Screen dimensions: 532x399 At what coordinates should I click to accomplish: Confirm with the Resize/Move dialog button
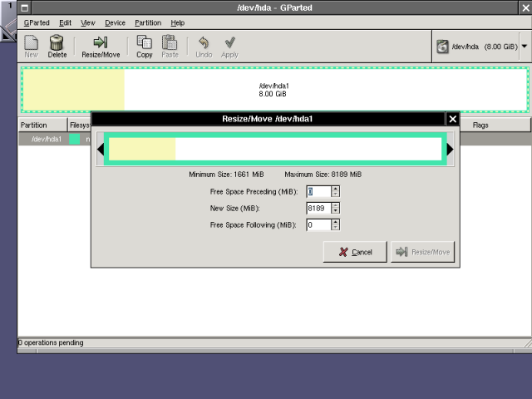[x=423, y=252]
